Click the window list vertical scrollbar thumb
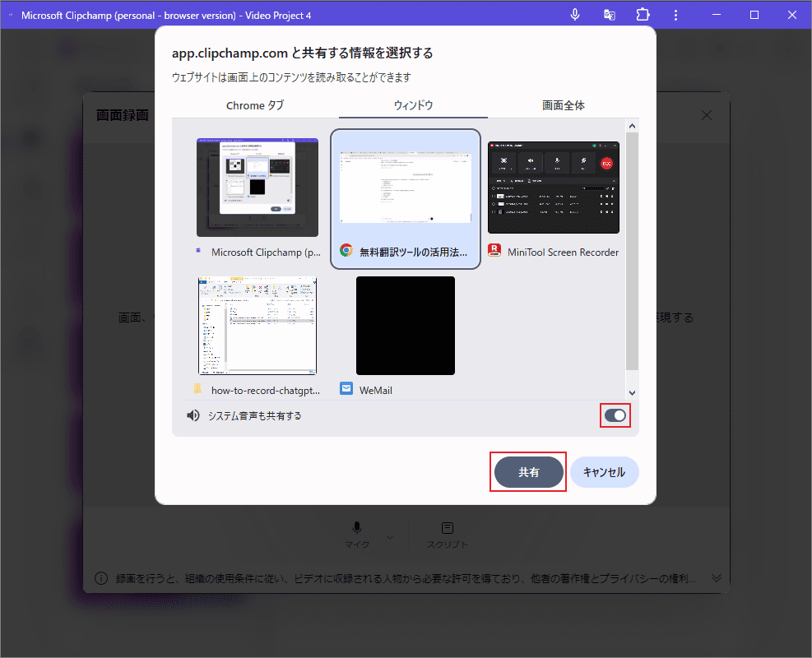This screenshot has height=658, width=812. (x=633, y=251)
